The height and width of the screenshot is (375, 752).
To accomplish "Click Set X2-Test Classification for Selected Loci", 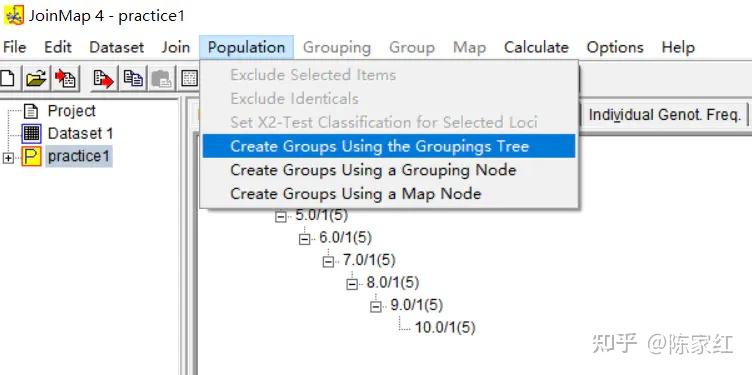I will pos(389,122).
